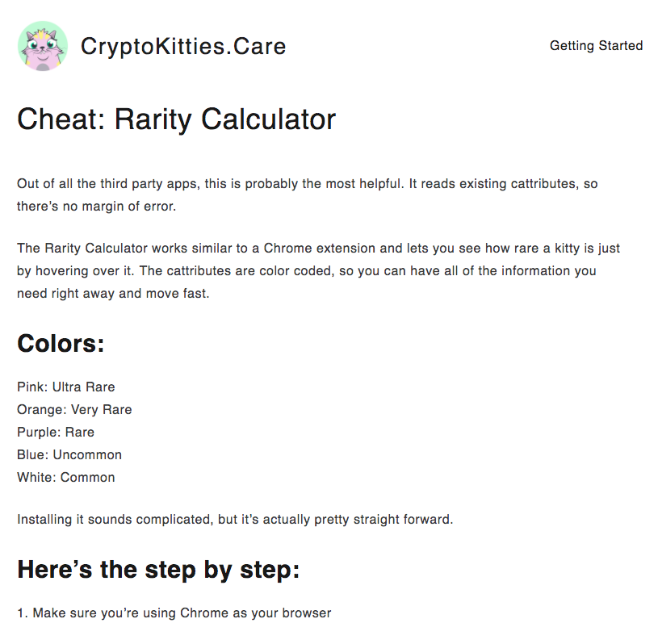
Task: Select the Cheat: Rarity Calculator heading
Action: 176,119
